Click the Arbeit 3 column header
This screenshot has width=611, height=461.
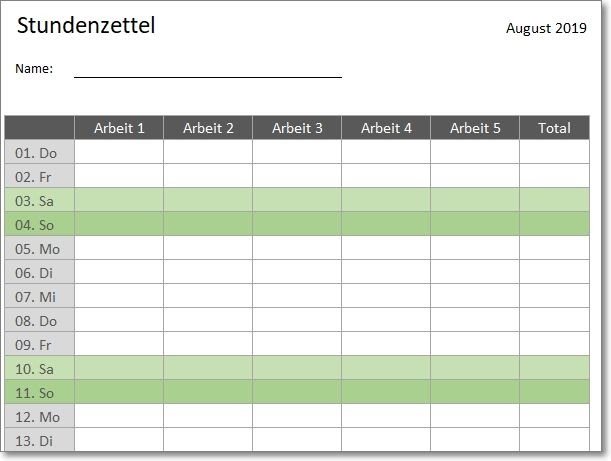(297, 128)
